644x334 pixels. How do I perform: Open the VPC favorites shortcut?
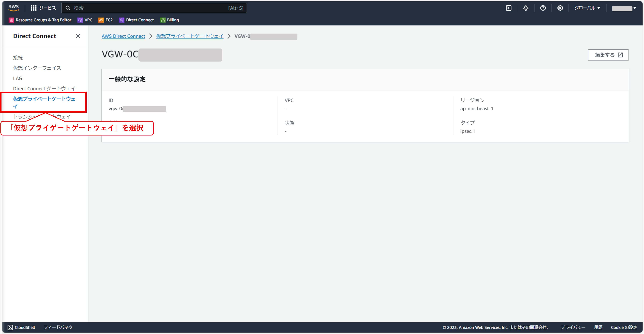pos(85,20)
